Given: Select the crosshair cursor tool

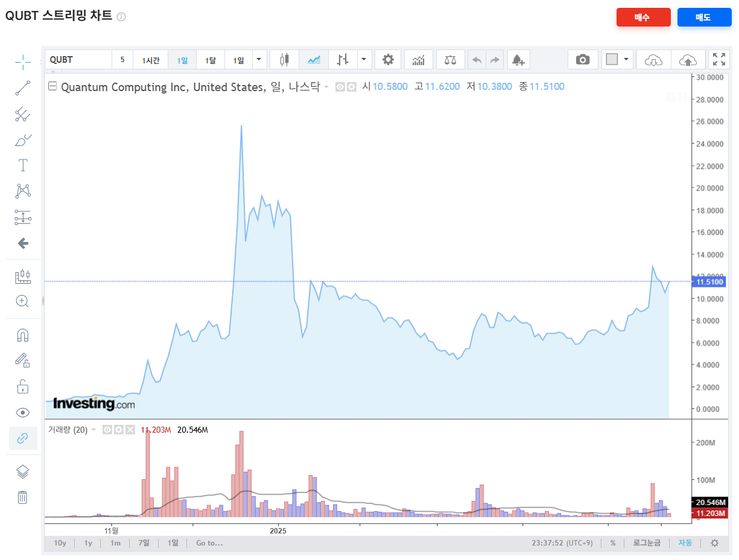Looking at the screenshot, I should click(x=23, y=62).
